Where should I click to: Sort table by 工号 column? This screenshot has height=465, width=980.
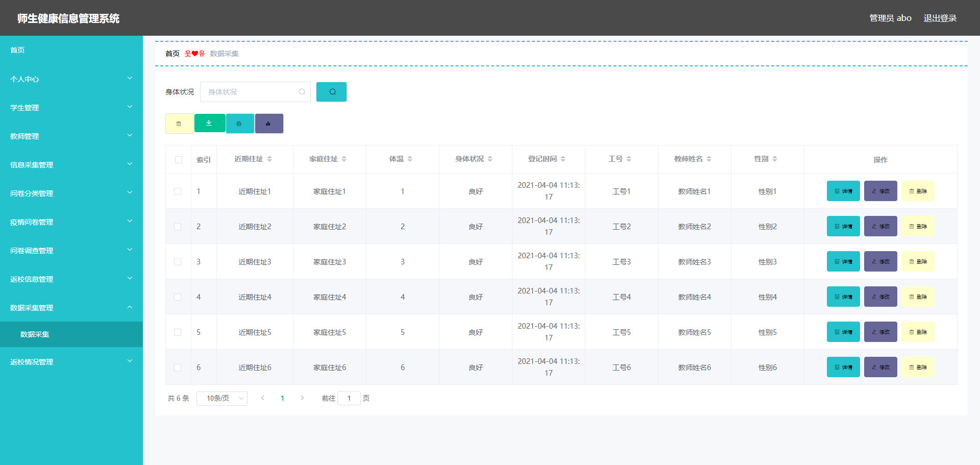click(x=629, y=159)
